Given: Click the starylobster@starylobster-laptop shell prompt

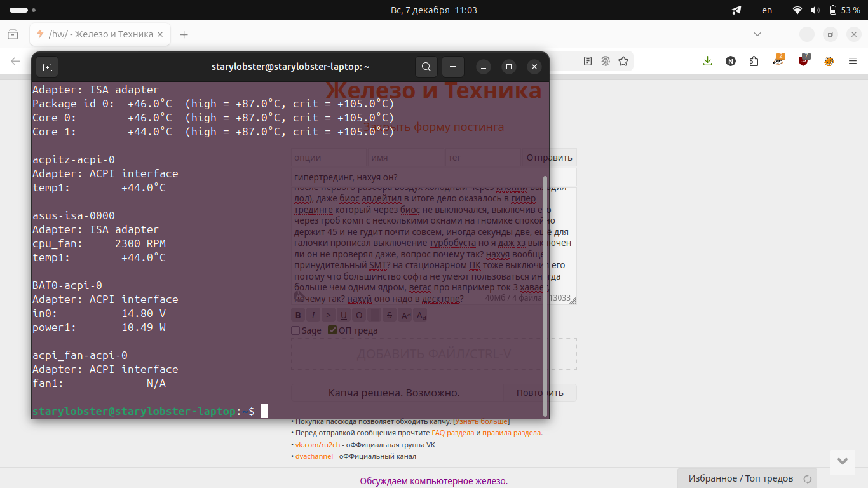Looking at the screenshot, I should point(143,411).
